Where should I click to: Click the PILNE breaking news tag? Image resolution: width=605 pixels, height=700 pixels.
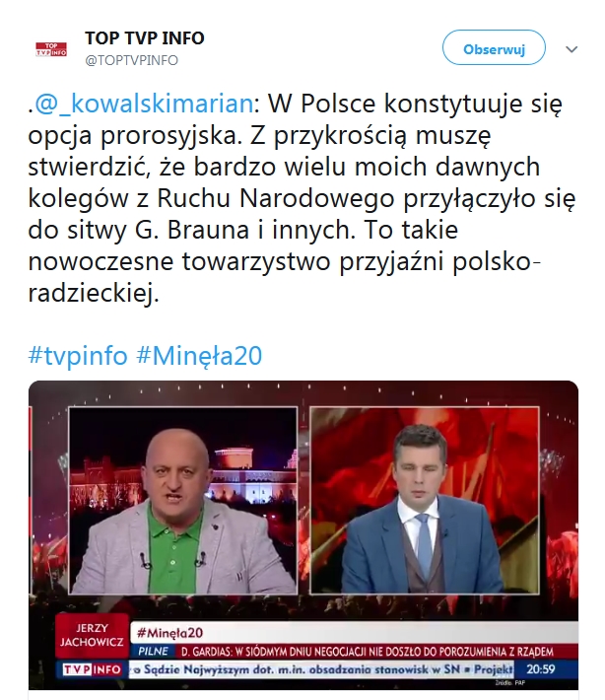(153, 652)
